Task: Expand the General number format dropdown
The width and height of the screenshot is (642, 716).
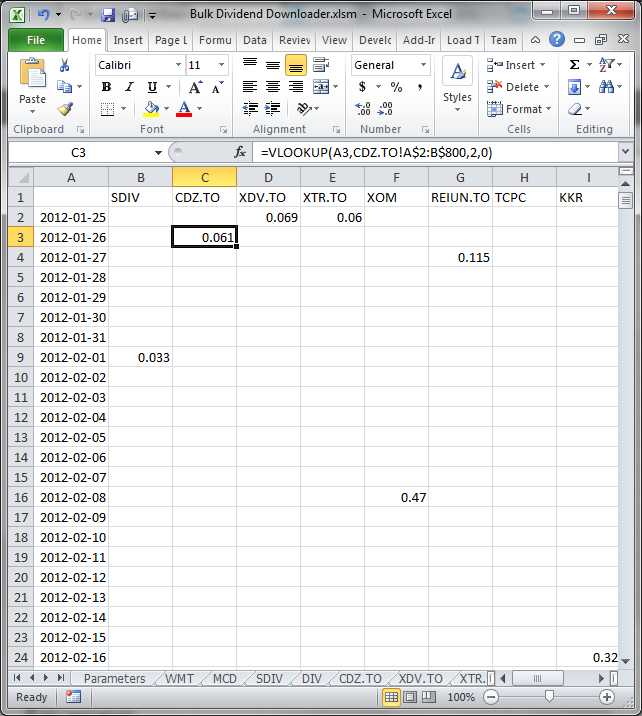Action: tap(423, 65)
